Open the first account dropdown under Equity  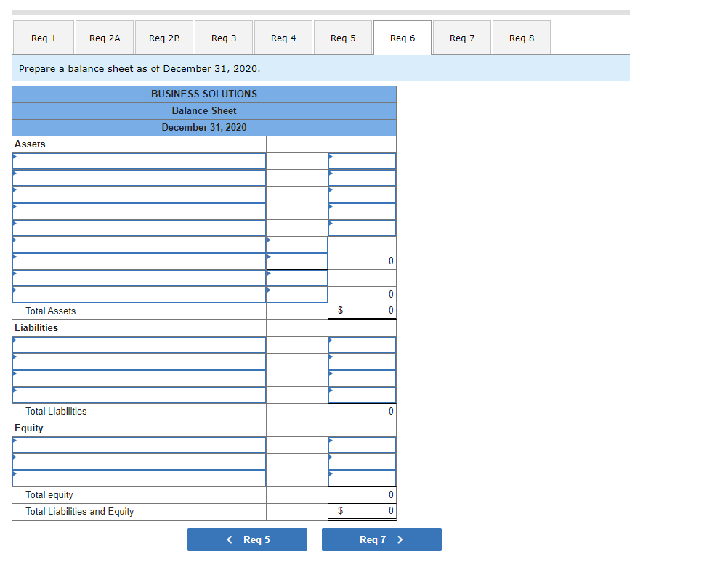(138, 444)
